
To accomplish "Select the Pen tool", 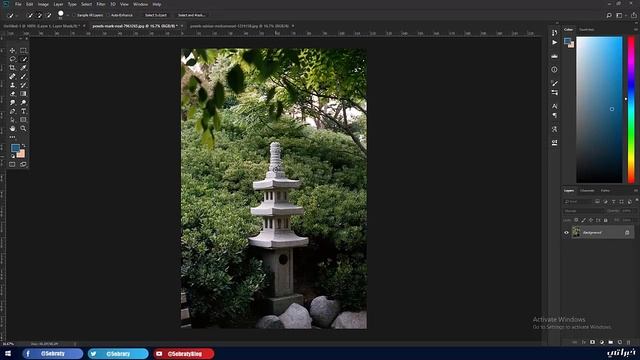I will point(12,111).
